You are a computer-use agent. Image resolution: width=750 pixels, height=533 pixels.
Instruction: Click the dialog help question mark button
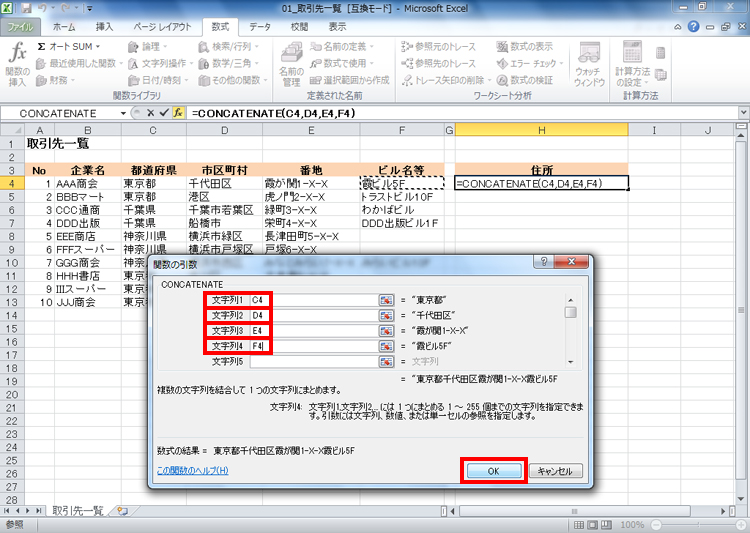click(x=544, y=262)
